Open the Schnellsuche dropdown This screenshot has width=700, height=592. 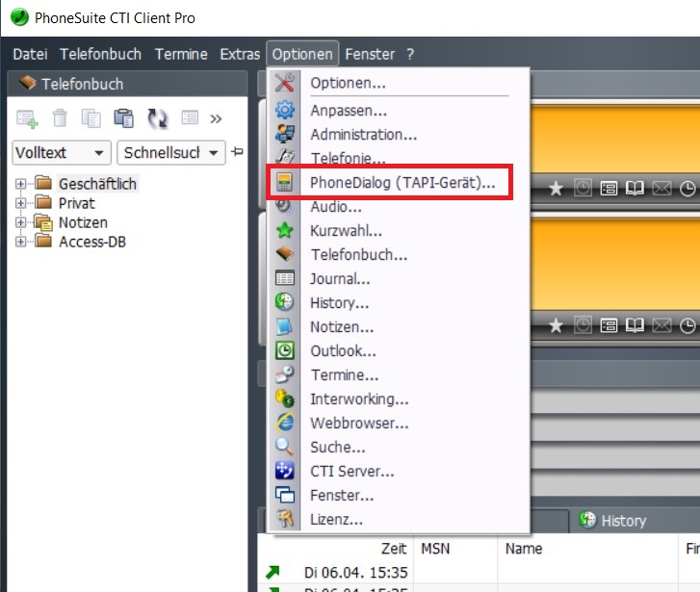pyautogui.click(x=171, y=153)
